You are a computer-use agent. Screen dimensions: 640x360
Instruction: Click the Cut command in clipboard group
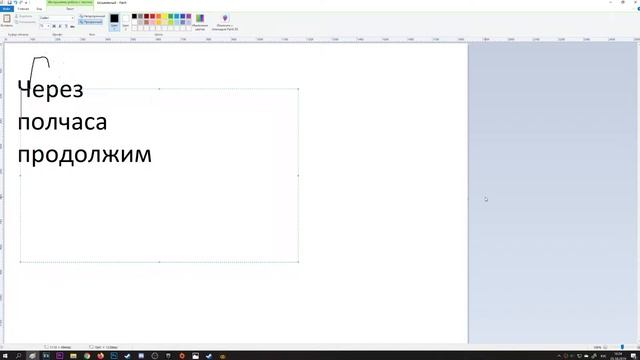coord(24,16)
